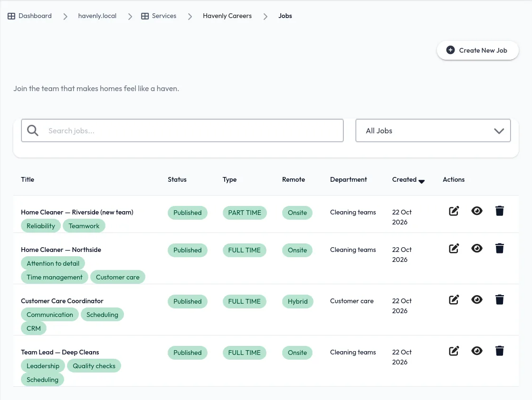Viewport: 532px width, 400px height.
Task: Delete the Home Cleaner — Riverside job
Action: click(x=499, y=211)
